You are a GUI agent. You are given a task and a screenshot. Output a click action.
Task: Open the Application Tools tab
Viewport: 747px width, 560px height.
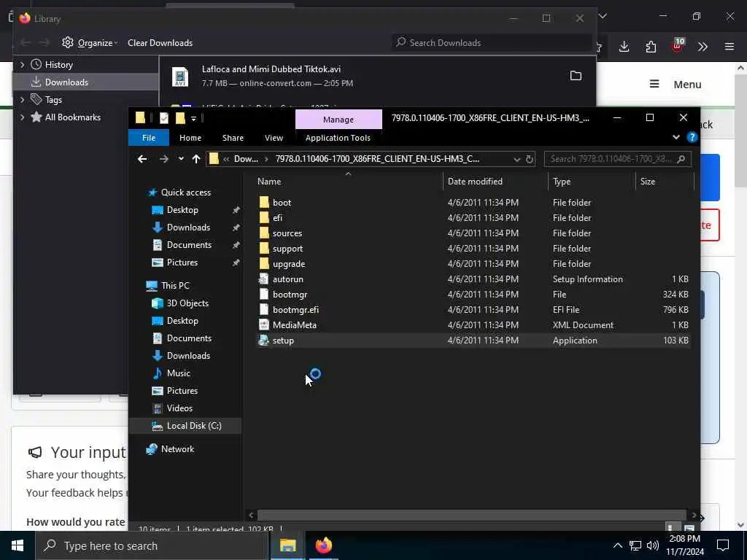(x=338, y=138)
